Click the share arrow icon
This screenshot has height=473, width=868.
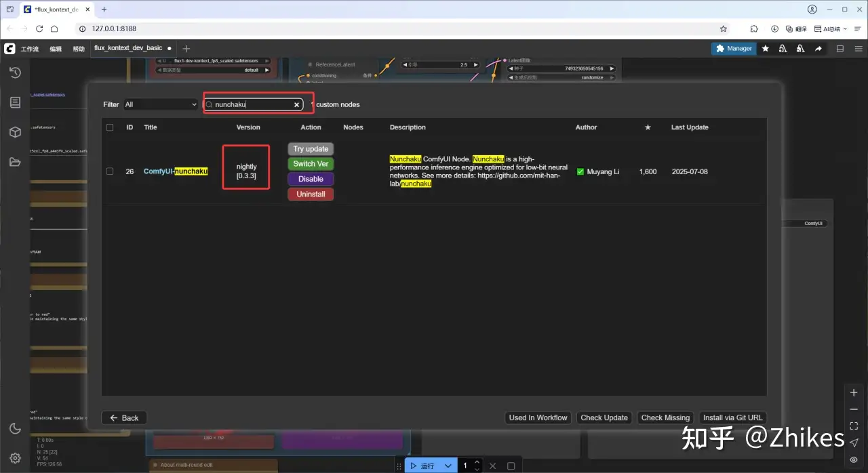818,49
